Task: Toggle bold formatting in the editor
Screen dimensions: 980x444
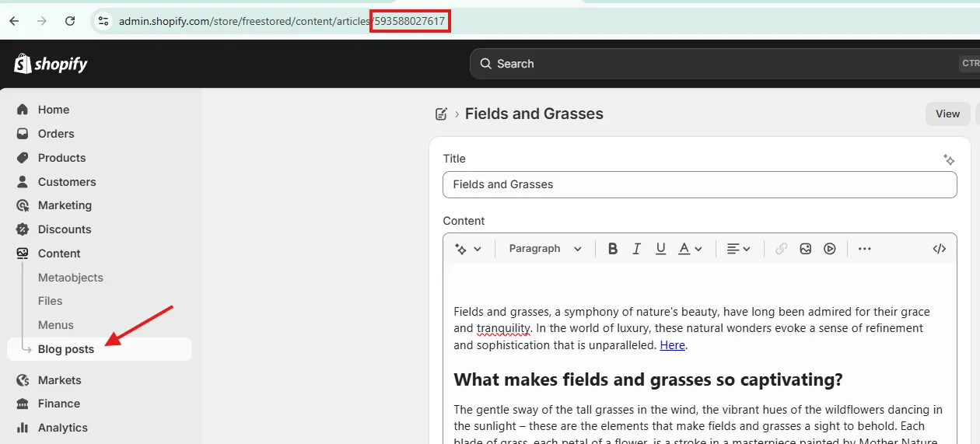Action: click(x=613, y=249)
